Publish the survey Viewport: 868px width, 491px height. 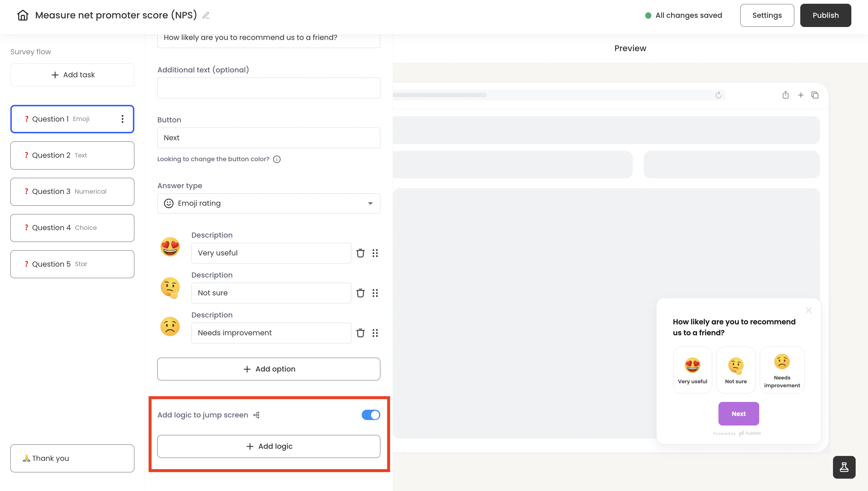point(826,15)
